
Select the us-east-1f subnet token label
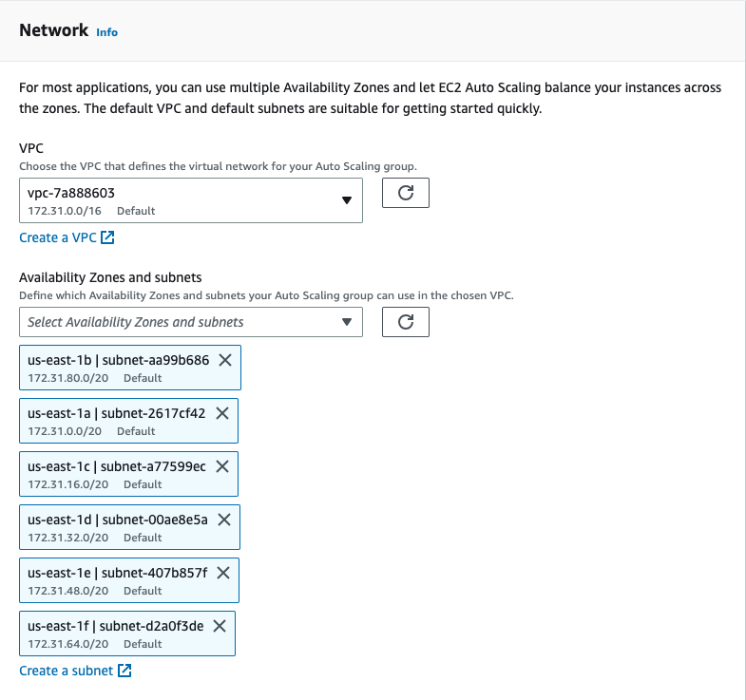point(116,626)
